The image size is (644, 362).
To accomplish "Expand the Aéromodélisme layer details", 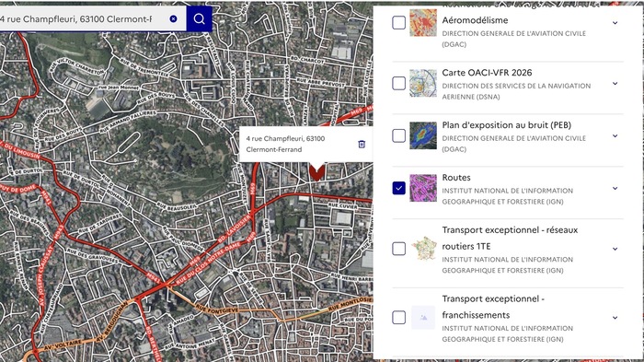I will click(x=615, y=23).
